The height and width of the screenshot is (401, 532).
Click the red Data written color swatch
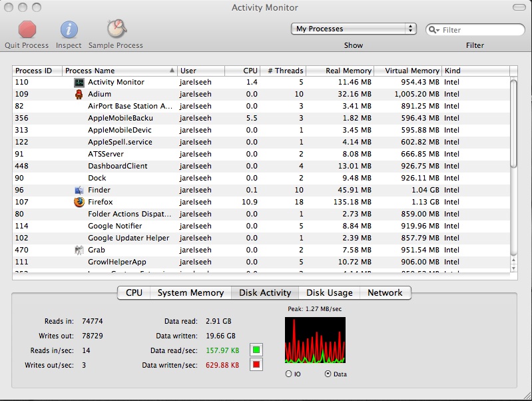coord(256,364)
